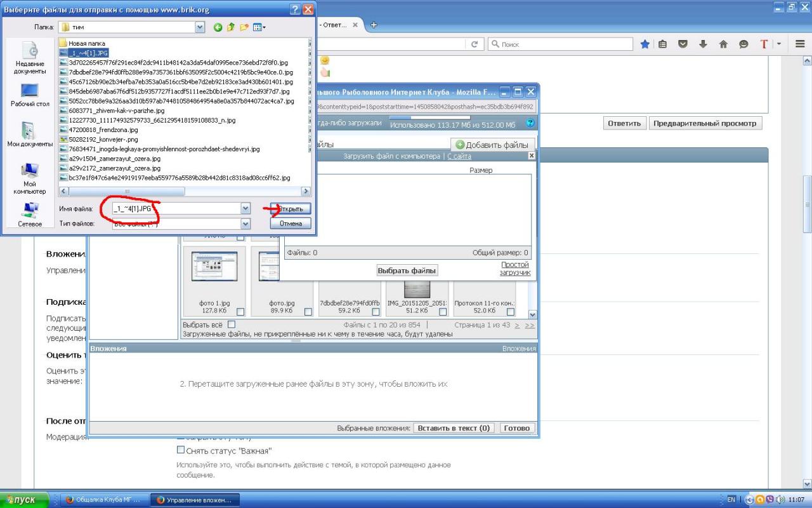The width and height of the screenshot is (812, 508).
Task: Switch to Управление вложен... taskbar window
Action: [x=195, y=500]
